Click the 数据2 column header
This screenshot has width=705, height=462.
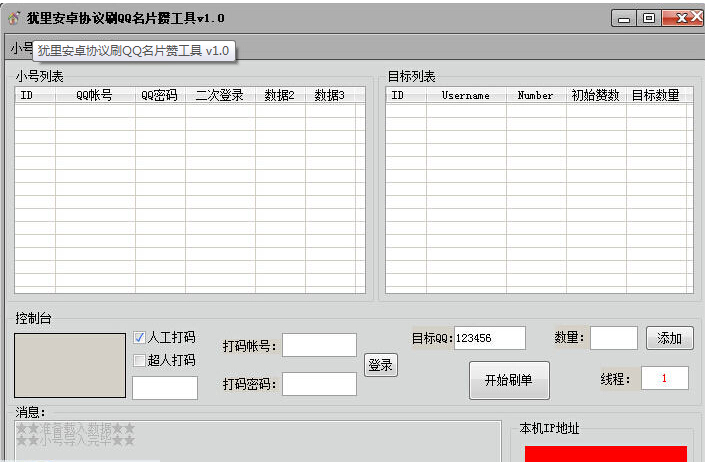coord(280,95)
